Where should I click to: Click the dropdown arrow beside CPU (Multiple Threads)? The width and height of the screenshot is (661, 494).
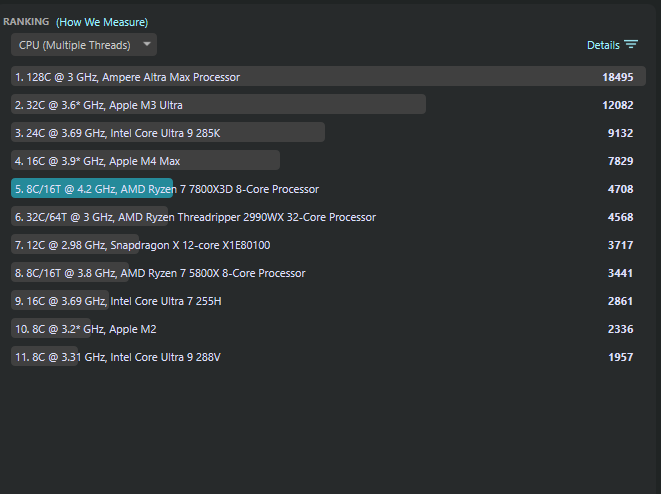pyautogui.click(x=147, y=45)
